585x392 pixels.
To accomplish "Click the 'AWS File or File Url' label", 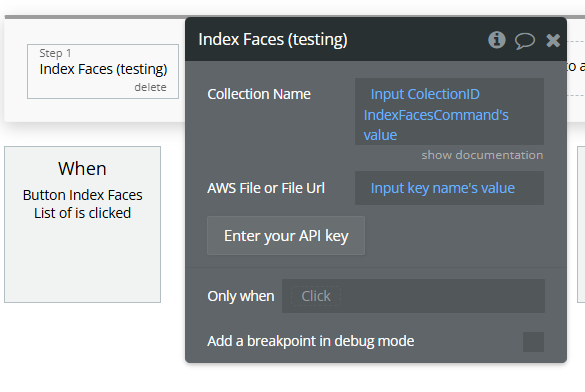I will [x=266, y=188].
